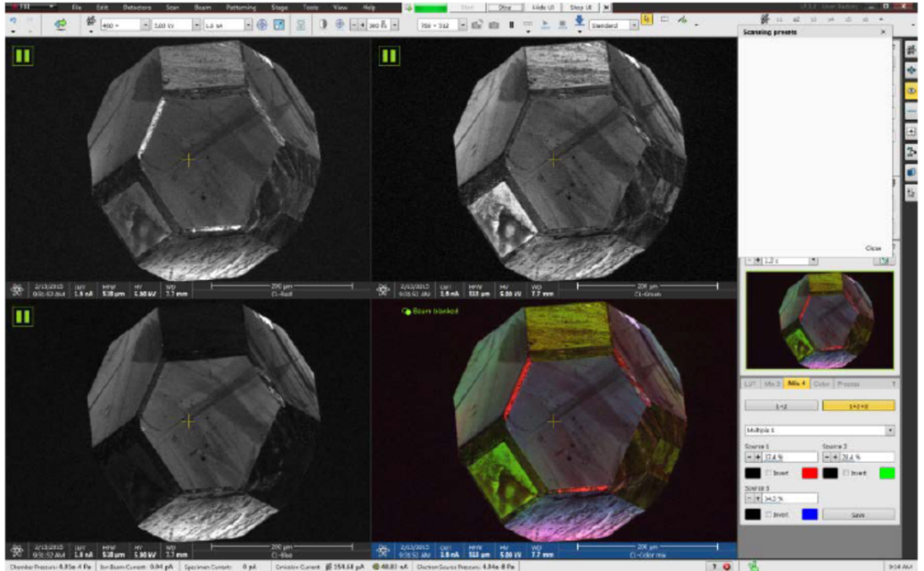The image size is (924, 571).
Task: Open the Tools menu
Action: [310, 8]
